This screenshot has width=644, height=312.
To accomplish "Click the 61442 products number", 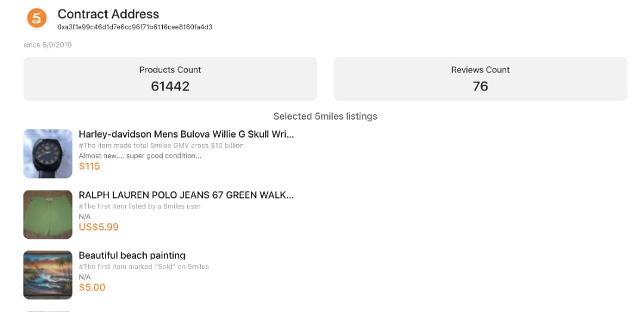I will click(x=170, y=86).
